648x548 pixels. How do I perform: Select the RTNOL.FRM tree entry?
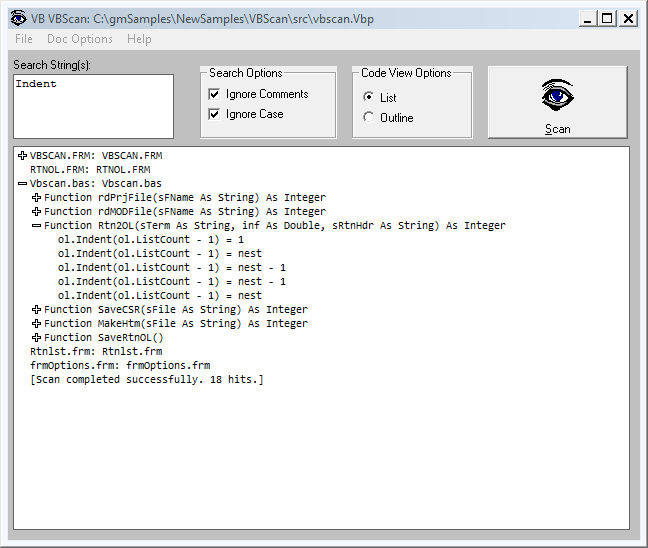coord(90,170)
